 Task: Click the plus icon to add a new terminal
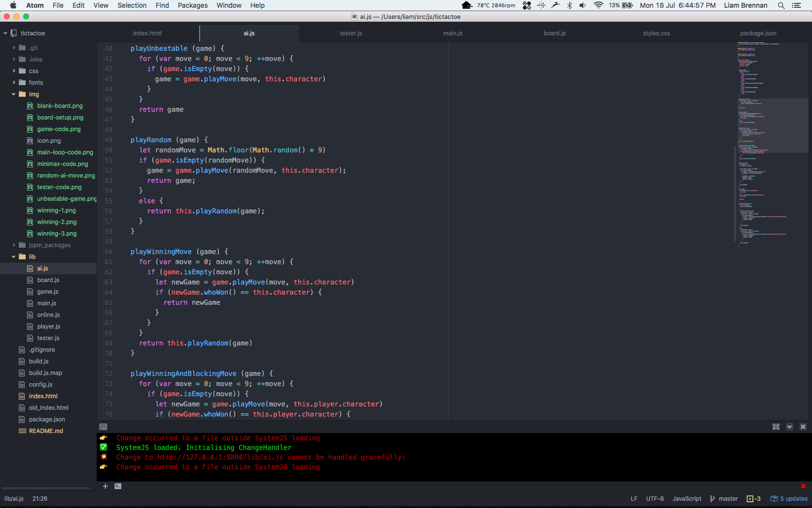click(x=105, y=486)
